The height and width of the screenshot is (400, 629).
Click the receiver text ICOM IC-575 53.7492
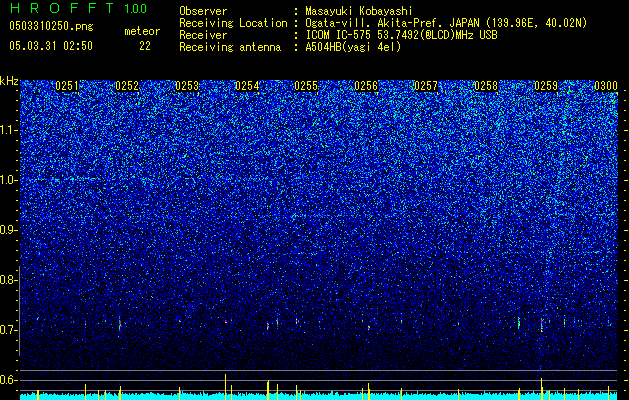coord(378,35)
